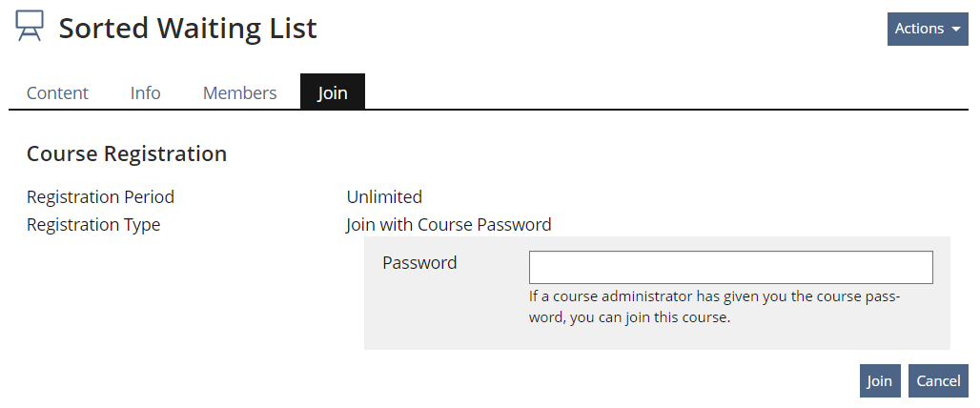The width and height of the screenshot is (980, 408).
Task: Click the Registration Period label
Action: 100,197
